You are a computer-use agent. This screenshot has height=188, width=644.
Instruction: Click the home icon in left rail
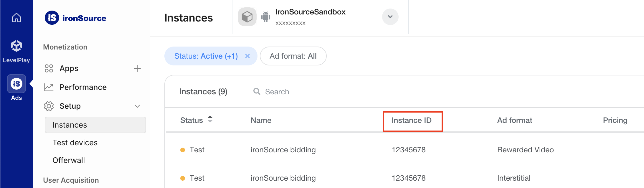[16, 18]
